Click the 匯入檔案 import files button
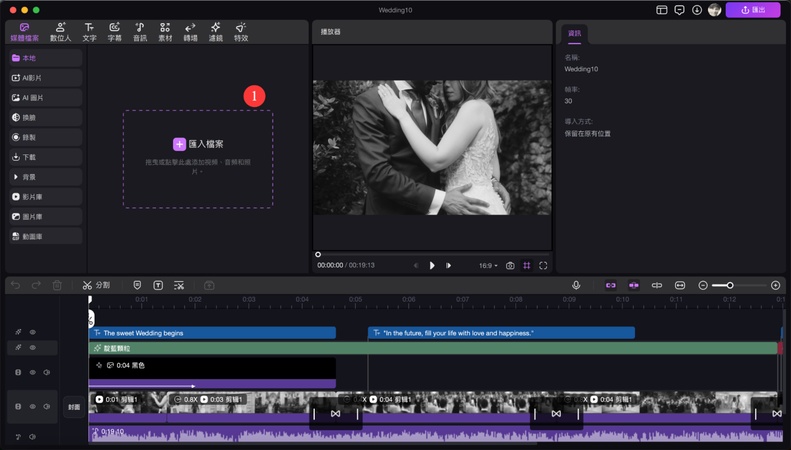 [x=198, y=144]
